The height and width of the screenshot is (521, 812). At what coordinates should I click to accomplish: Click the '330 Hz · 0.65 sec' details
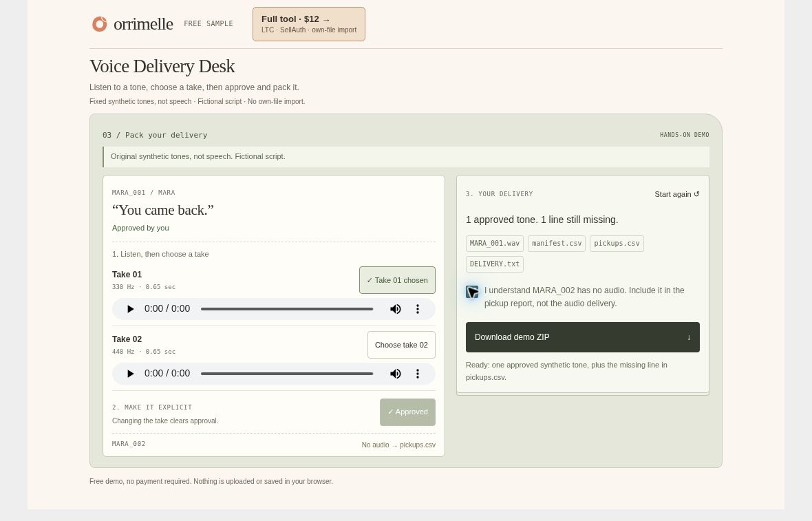(x=143, y=287)
